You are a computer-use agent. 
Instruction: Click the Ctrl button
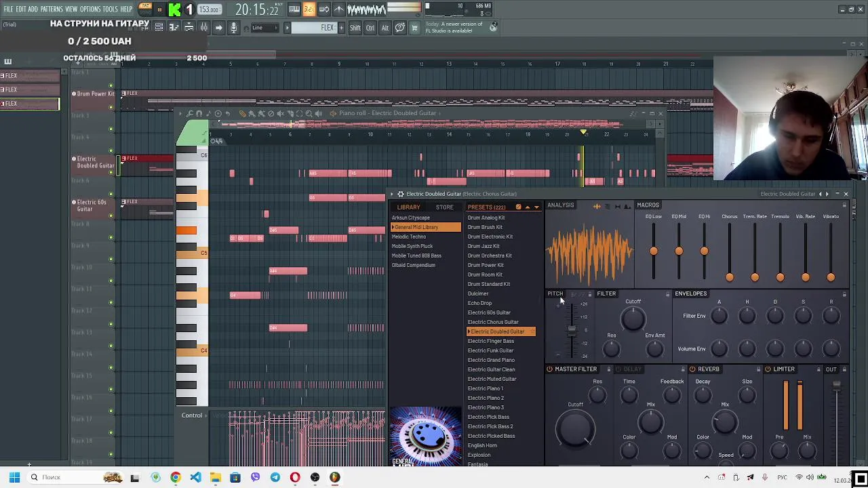370,28
